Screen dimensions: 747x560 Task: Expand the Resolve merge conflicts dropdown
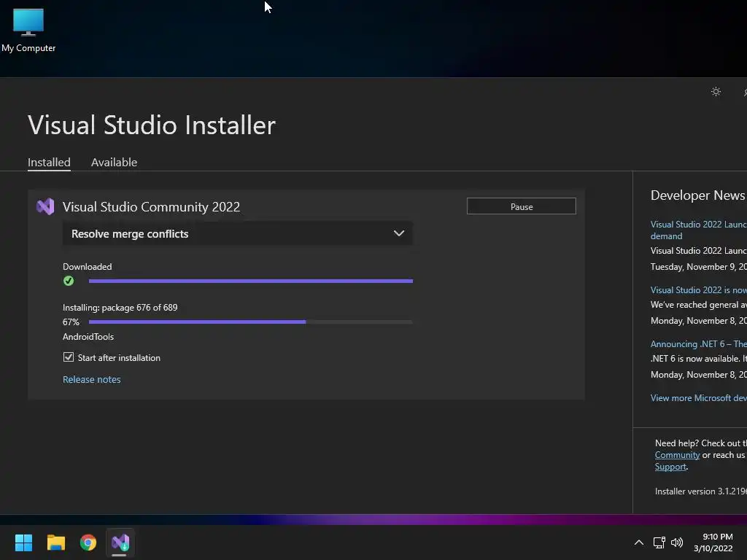point(238,233)
